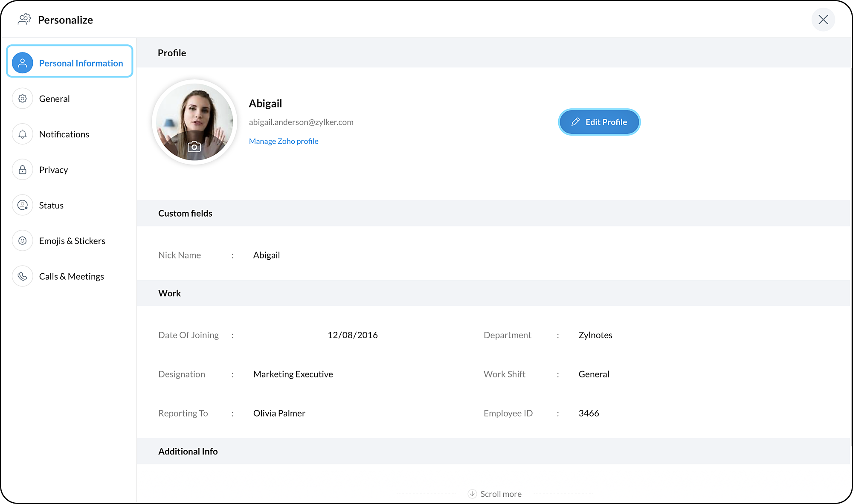
Task: Close the Personalize dialog
Action: (x=823, y=20)
